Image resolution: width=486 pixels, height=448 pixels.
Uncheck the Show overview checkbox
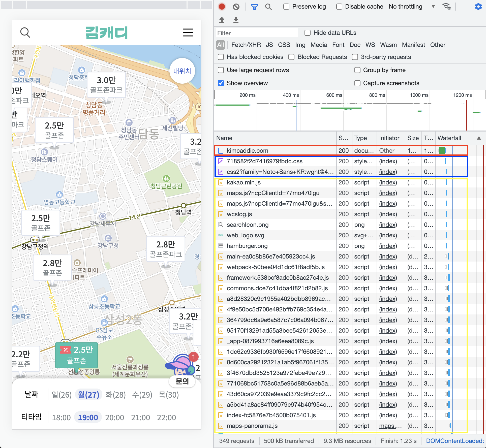(221, 83)
